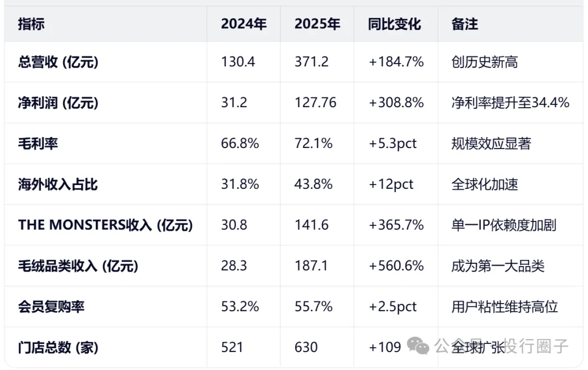This screenshot has height=370, width=588.
Task: Click the 净利润 2025 value 127.76
Action: (315, 103)
